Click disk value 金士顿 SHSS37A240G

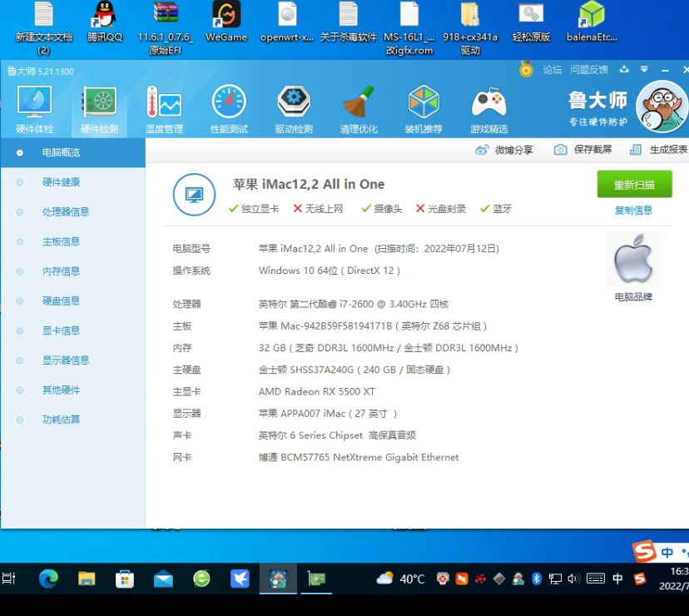point(354,370)
